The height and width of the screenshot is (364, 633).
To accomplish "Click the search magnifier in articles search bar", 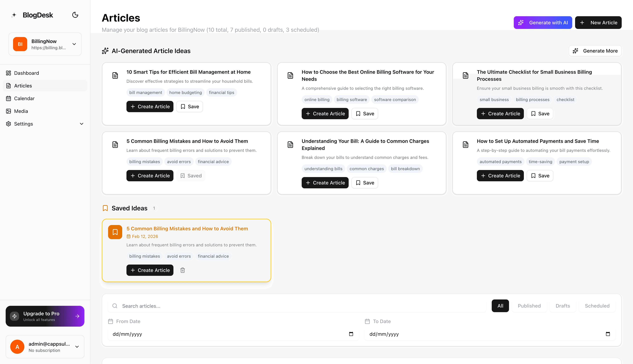I will [115, 306].
